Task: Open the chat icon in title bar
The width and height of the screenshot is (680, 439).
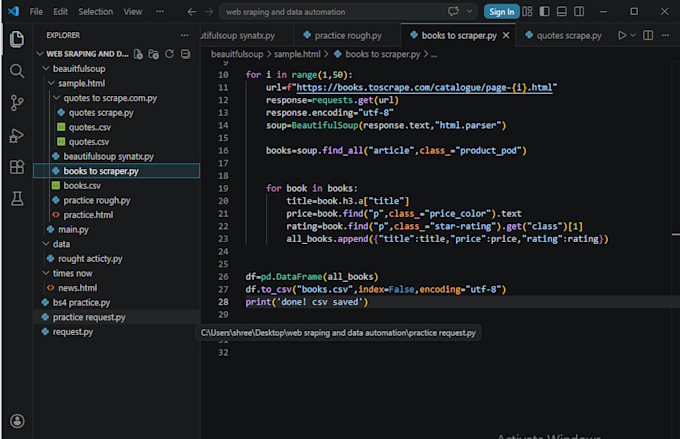Action: point(454,11)
